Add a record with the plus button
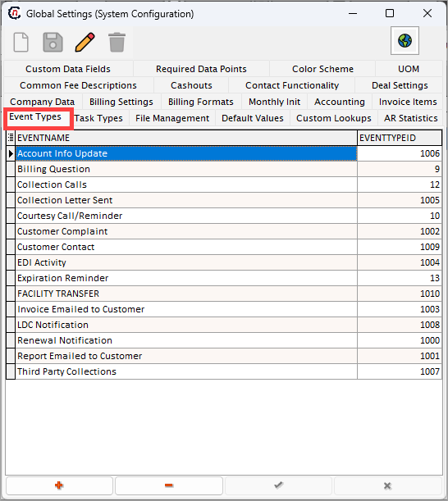 pos(59,485)
